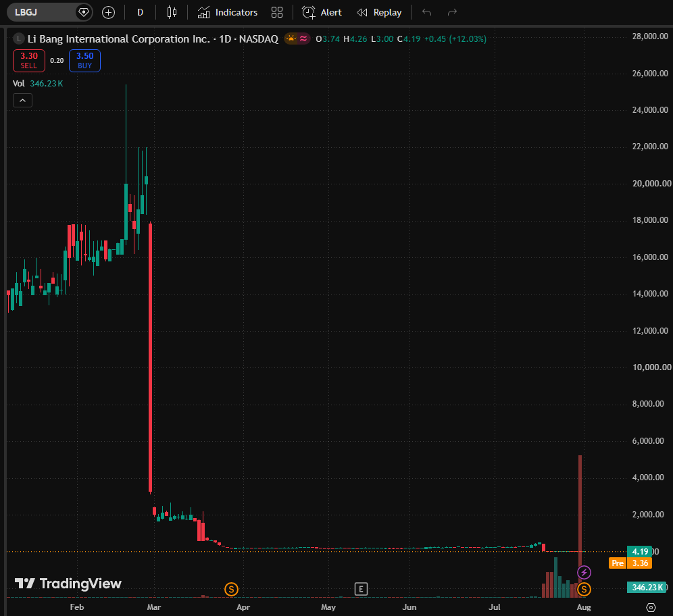Viewport: 673px width, 616px height.
Task: Open the split marker S near April
Action: [231, 590]
